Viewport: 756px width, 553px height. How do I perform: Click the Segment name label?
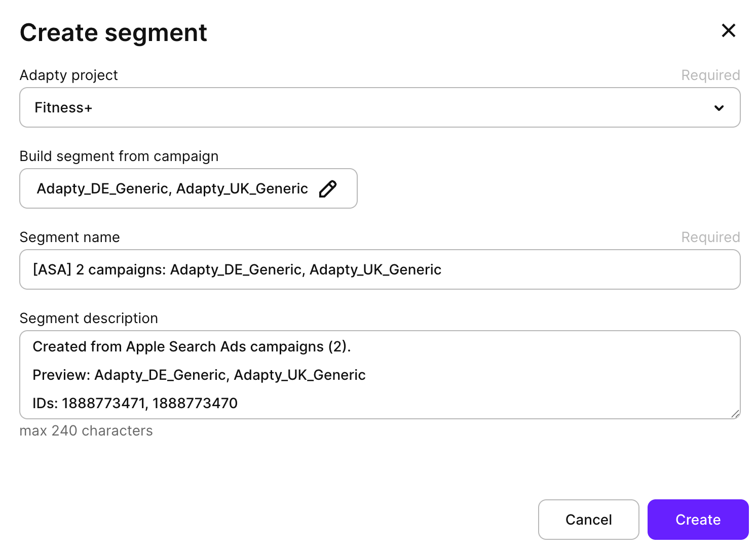[69, 238]
